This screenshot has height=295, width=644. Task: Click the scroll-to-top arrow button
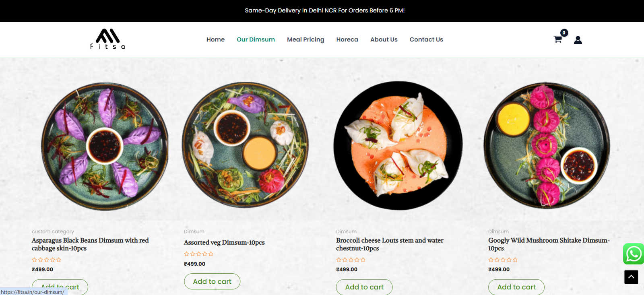pos(631,277)
